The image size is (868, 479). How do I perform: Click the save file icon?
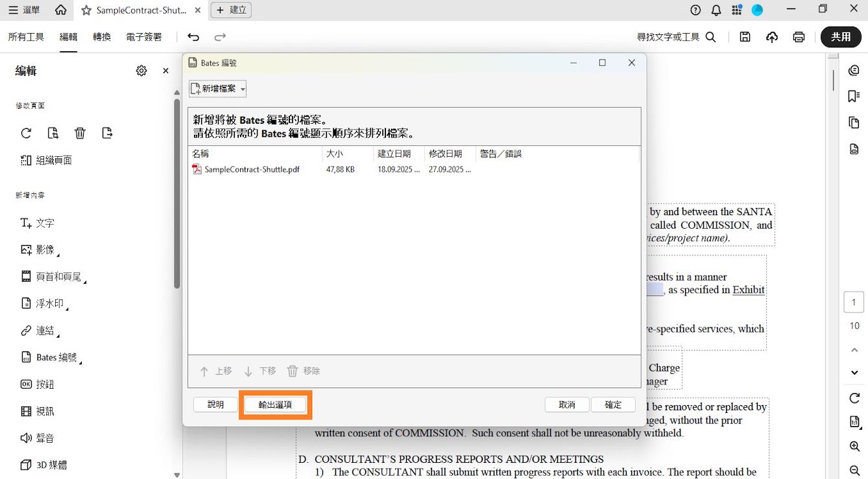pos(745,37)
